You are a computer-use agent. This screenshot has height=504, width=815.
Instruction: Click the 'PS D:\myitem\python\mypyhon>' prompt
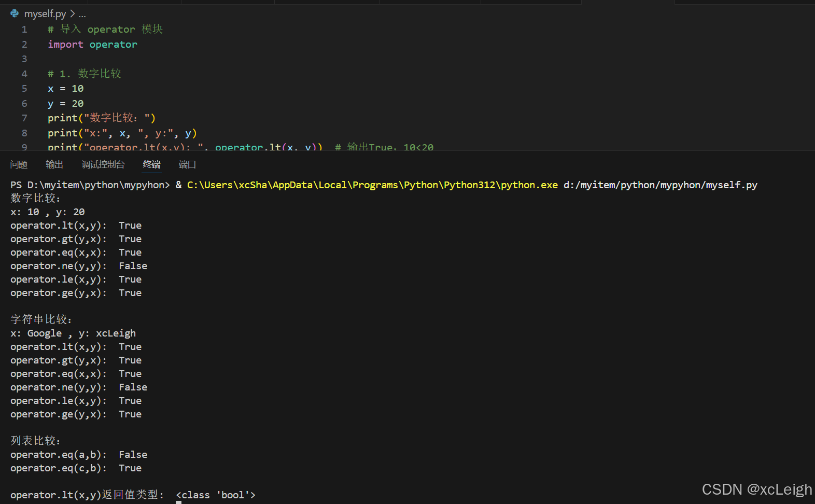click(90, 185)
